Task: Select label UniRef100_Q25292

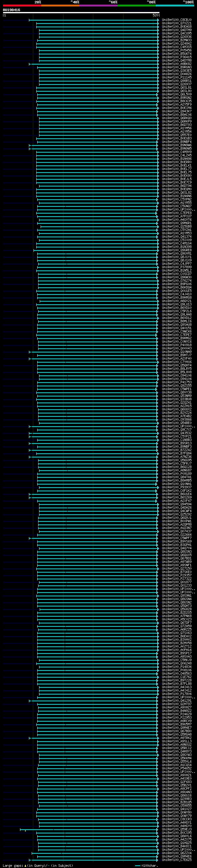Action: tap(177, 515)
